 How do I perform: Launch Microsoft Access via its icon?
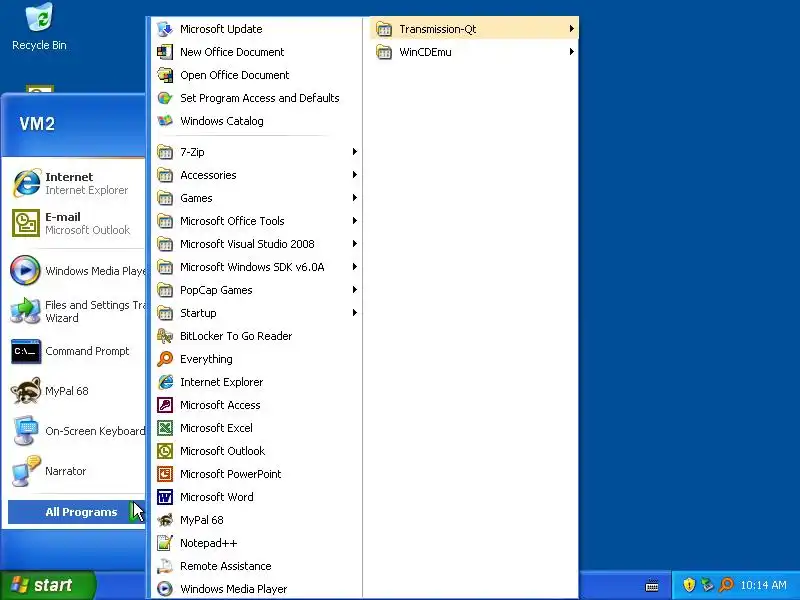tap(165, 405)
